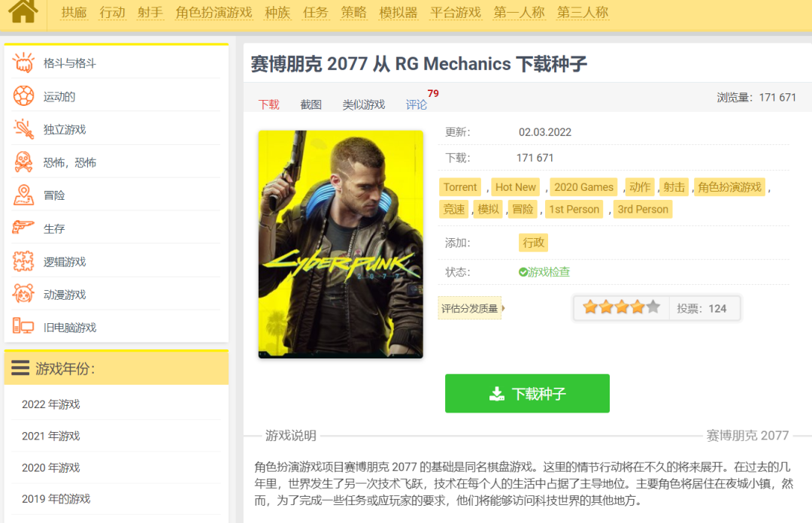Open 独立游戏 in the sidebar

[x=65, y=129]
